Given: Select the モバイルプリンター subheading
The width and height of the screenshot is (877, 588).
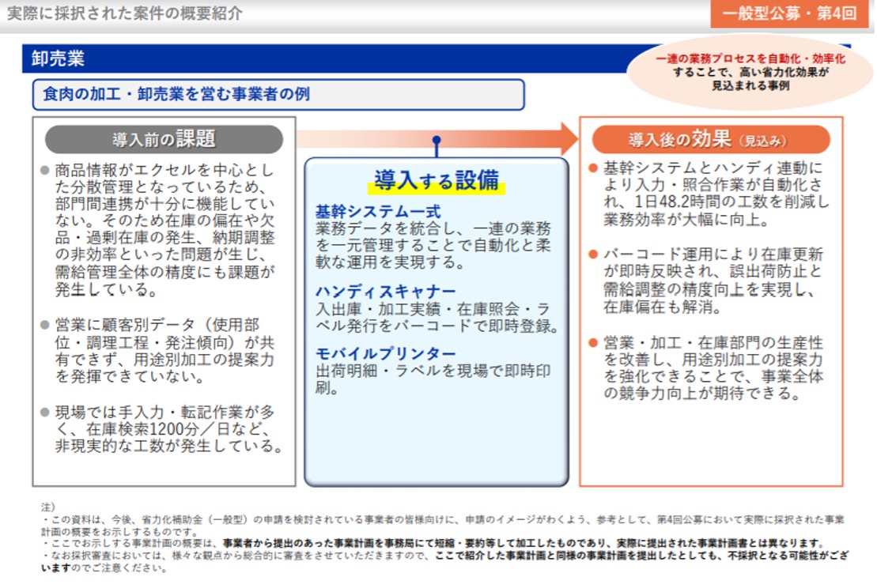Looking at the screenshot, I should pyautogui.click(x=386, y=353).
